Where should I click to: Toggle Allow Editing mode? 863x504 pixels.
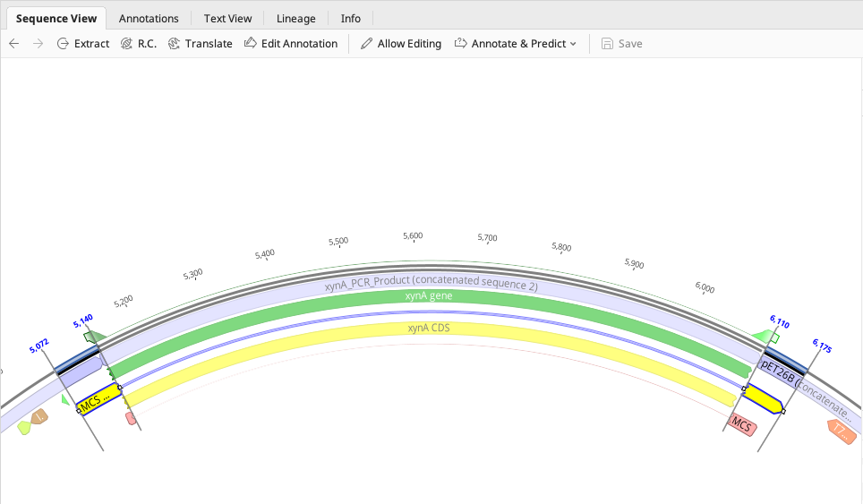click(x=401, y=44)
